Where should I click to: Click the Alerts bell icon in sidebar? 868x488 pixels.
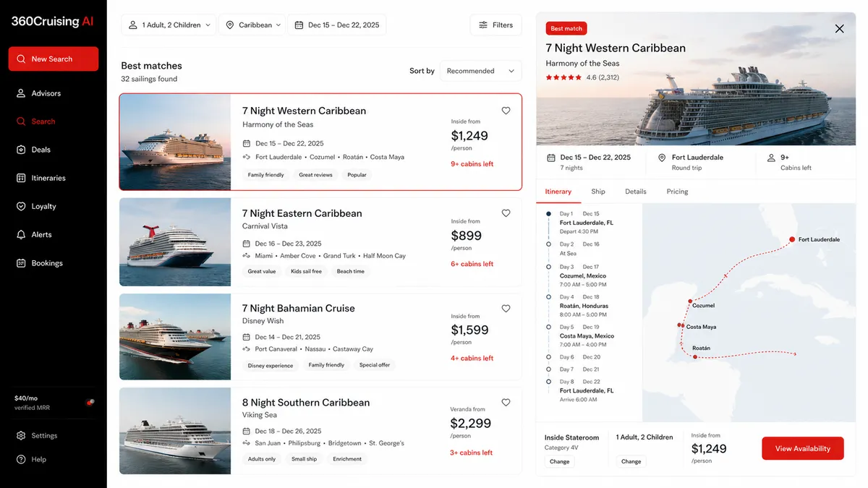(x=21, y=234)
